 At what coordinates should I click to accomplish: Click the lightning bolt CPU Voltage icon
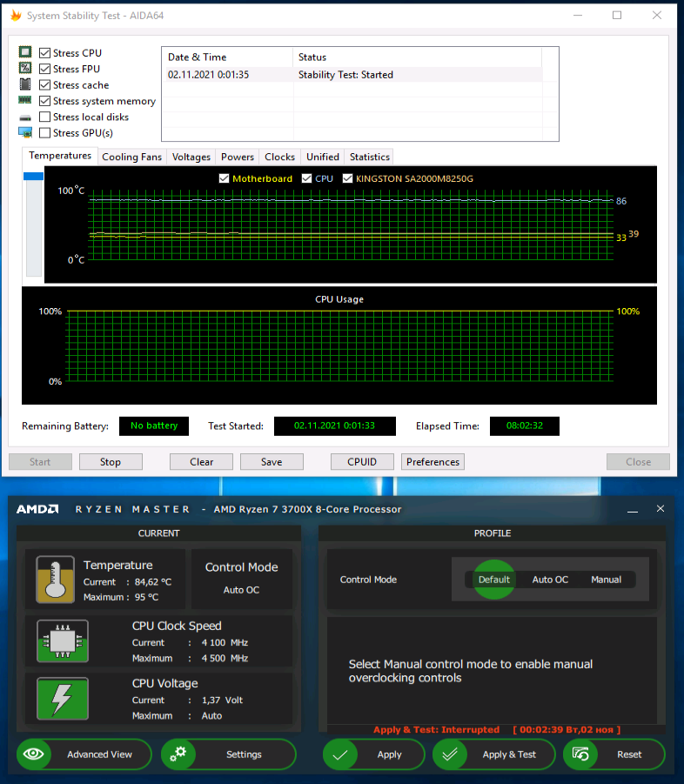63,699
